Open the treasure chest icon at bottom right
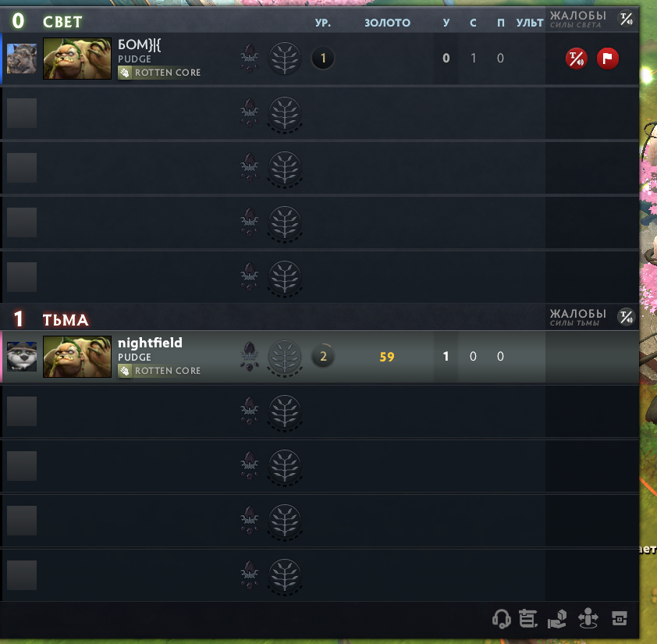657x644 pixels. point(620,618)
